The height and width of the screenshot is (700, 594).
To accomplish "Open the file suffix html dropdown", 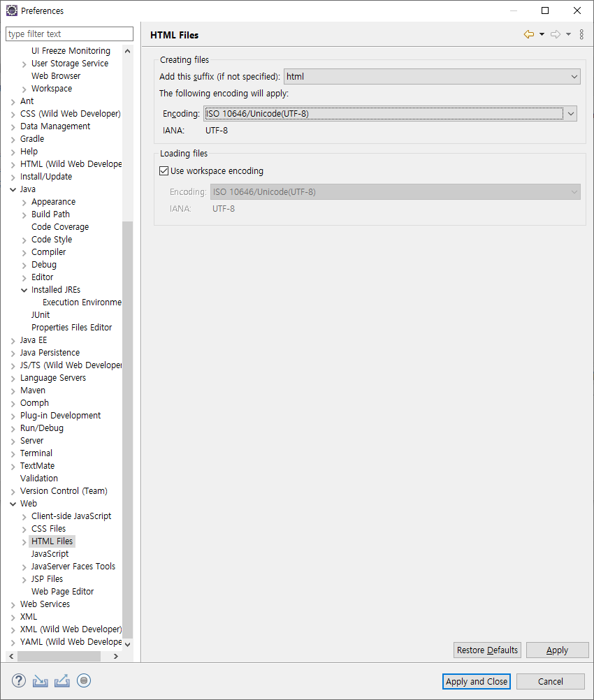I will pyautogui.click(x=432, y=76).
